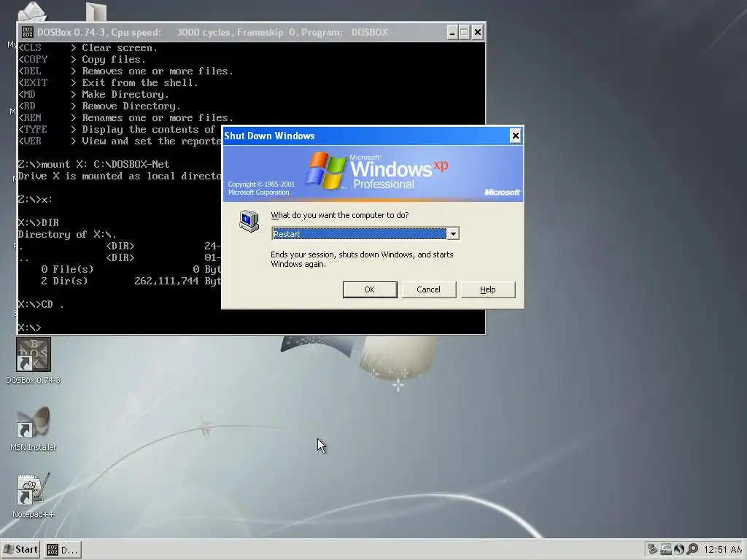Click '<MD > Make Directory.' line
This screenshot has width=747, height=560.
click(x=93, y=94)
